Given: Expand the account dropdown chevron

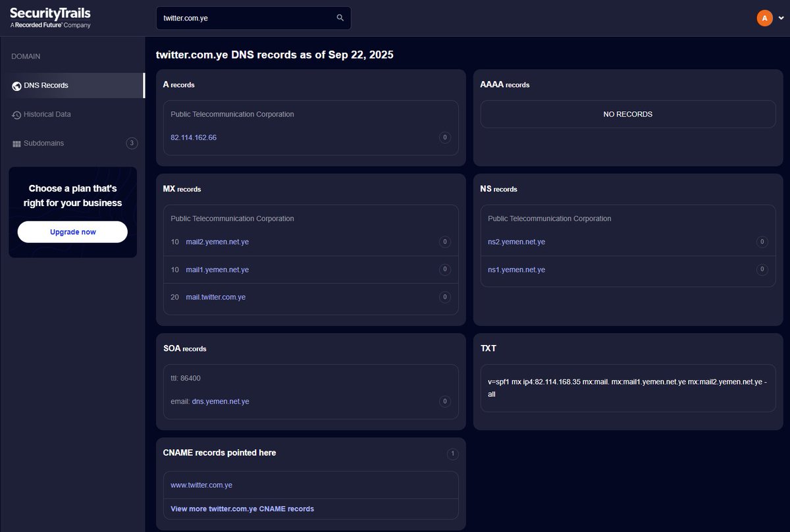Looking at the screenshot, I should (781, 18).
